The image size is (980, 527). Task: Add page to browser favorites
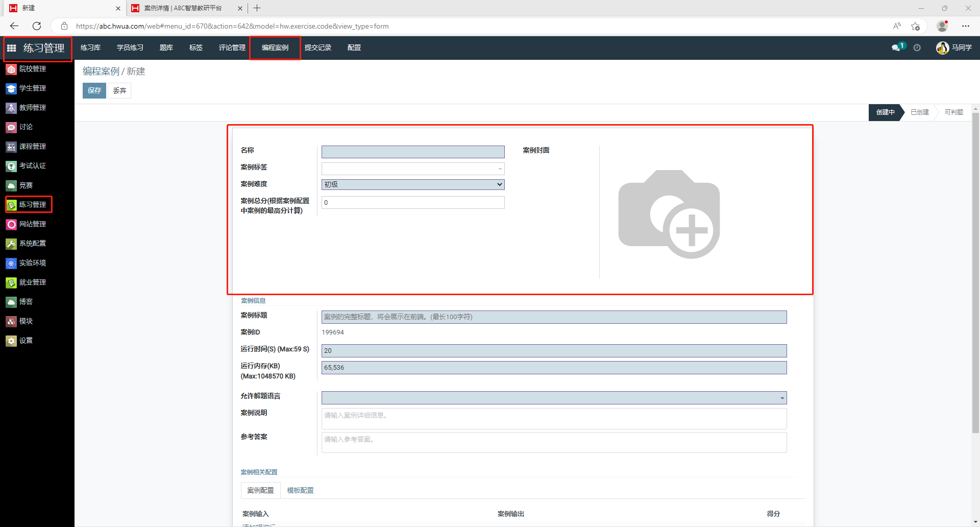pyautogui.click(x=916, y=26)
